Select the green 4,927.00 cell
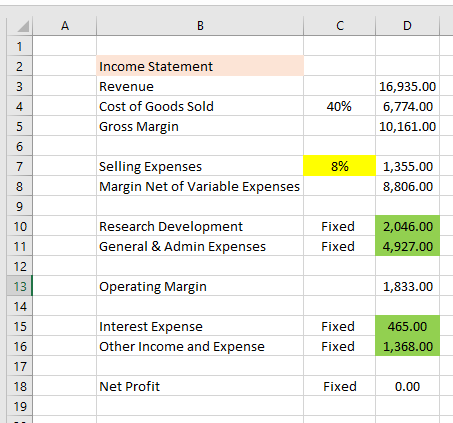453x423 pixels. [407, 246]
